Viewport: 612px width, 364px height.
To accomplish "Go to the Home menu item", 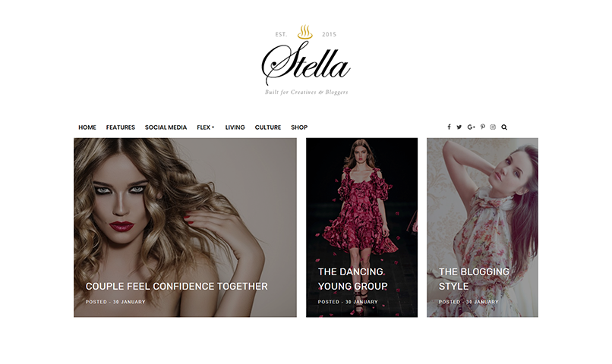I will [87, 127].
